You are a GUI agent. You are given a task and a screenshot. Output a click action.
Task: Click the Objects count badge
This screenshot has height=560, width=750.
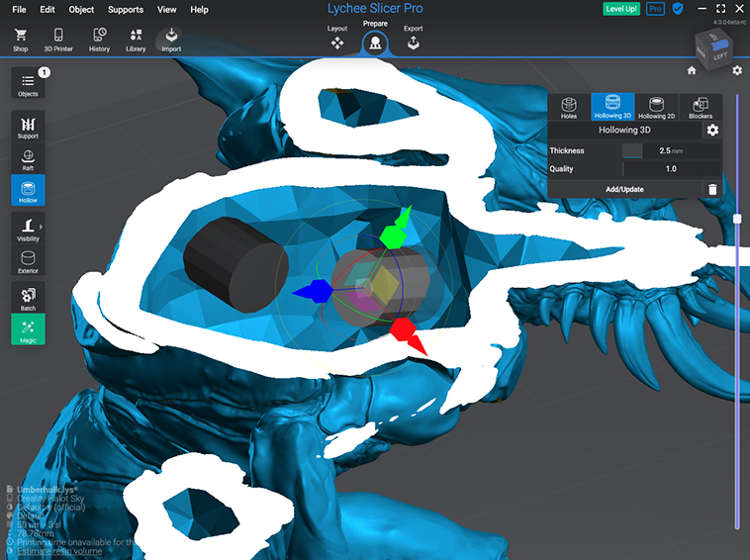[x=44, y=72]
